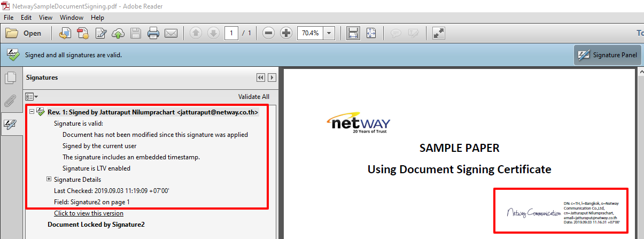This screenshot has height=239, width=644.
Task: Click the zoom out minus button
Action: [269, 33]
